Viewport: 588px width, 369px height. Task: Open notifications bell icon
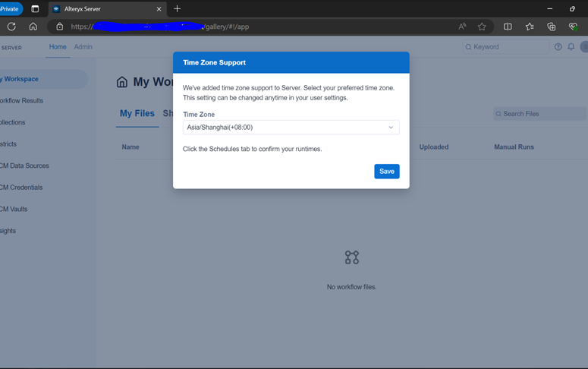point(571,47)
